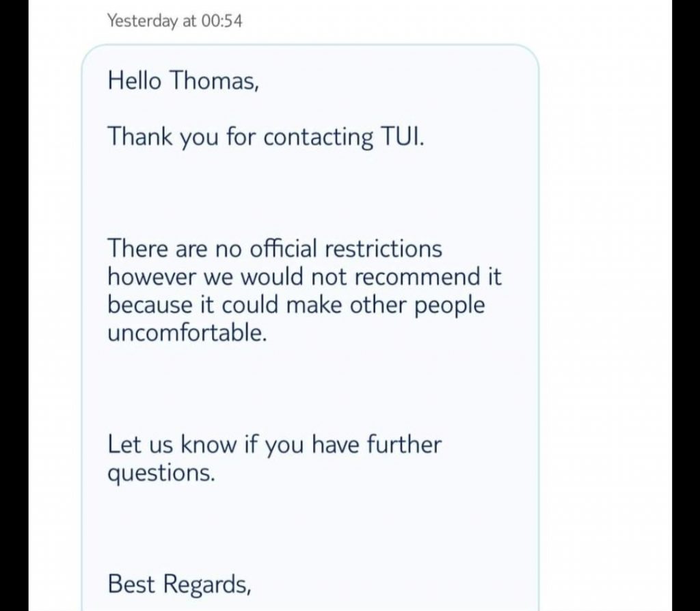Select the "Hello Thomas," greeting line
The image size is (700, 611).
(x=183, y=81)
